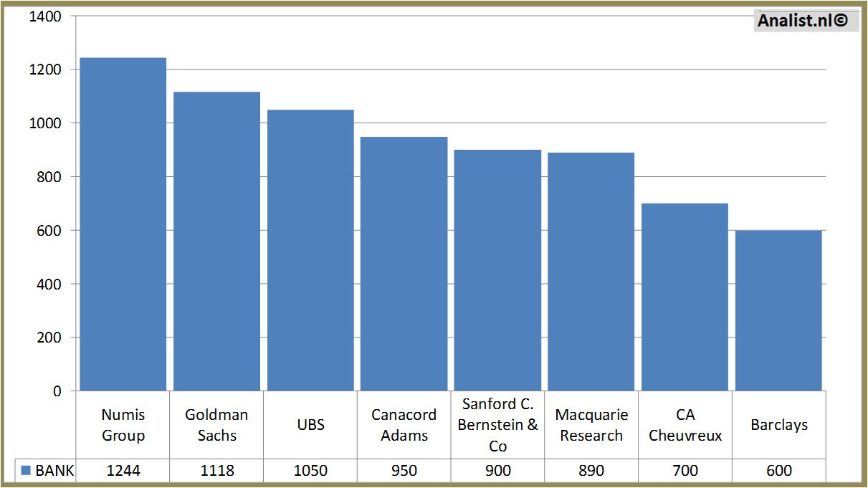Click the 700 data table value
The height and width of the screenshot is (488, 868).
click(x=685, y=471)
